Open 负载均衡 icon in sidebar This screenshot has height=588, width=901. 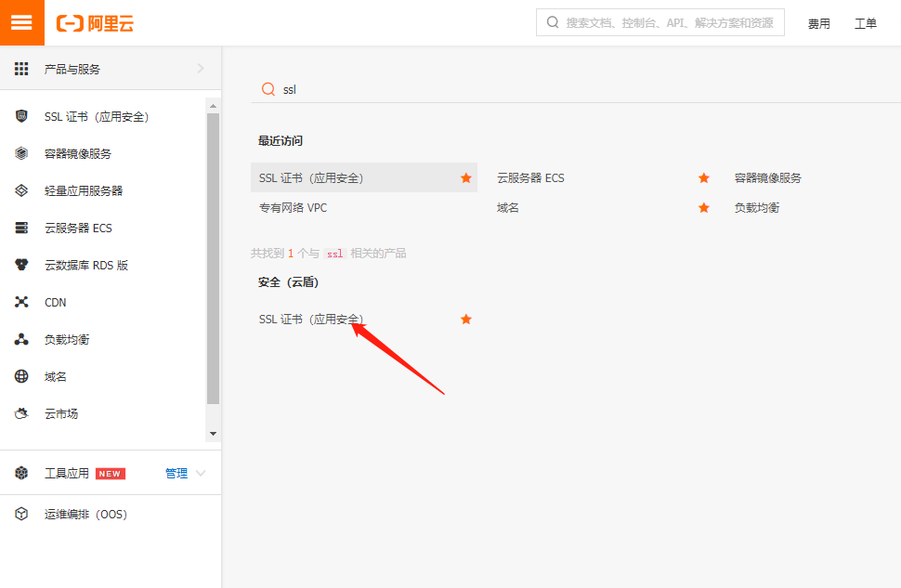coord(21,340)
